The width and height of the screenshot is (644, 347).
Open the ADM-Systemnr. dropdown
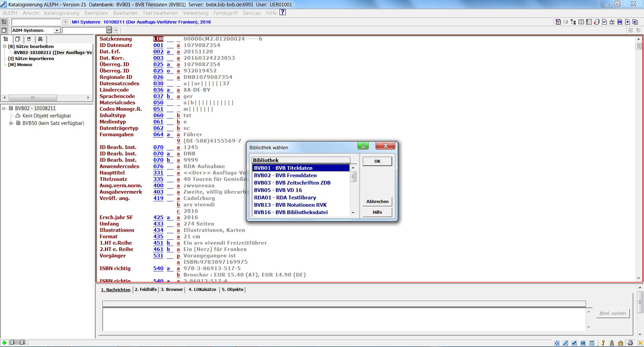[57, 31]
